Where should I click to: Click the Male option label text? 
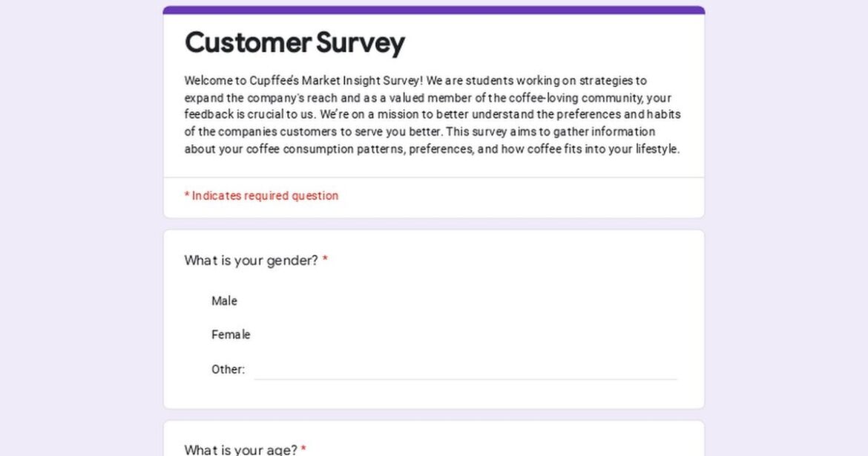(x=225, y=301)
